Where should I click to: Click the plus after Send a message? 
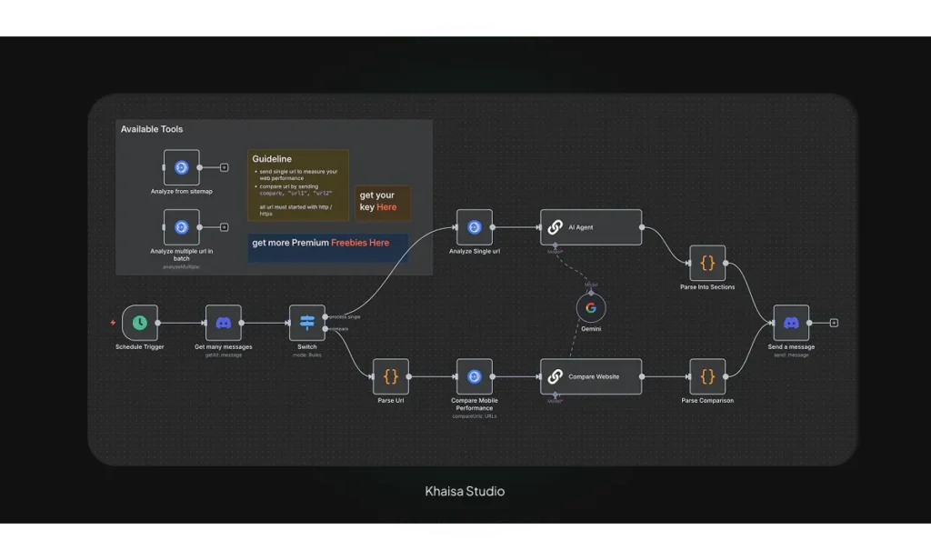click(x=834, y=323)
